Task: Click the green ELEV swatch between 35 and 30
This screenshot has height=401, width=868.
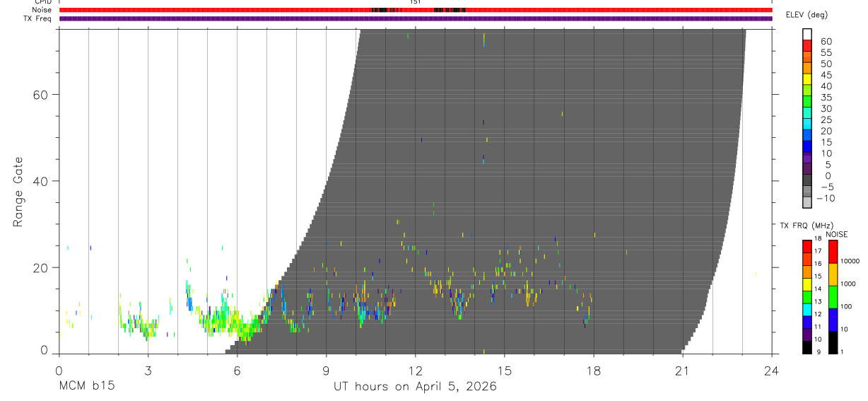Action: coord(807,103)
